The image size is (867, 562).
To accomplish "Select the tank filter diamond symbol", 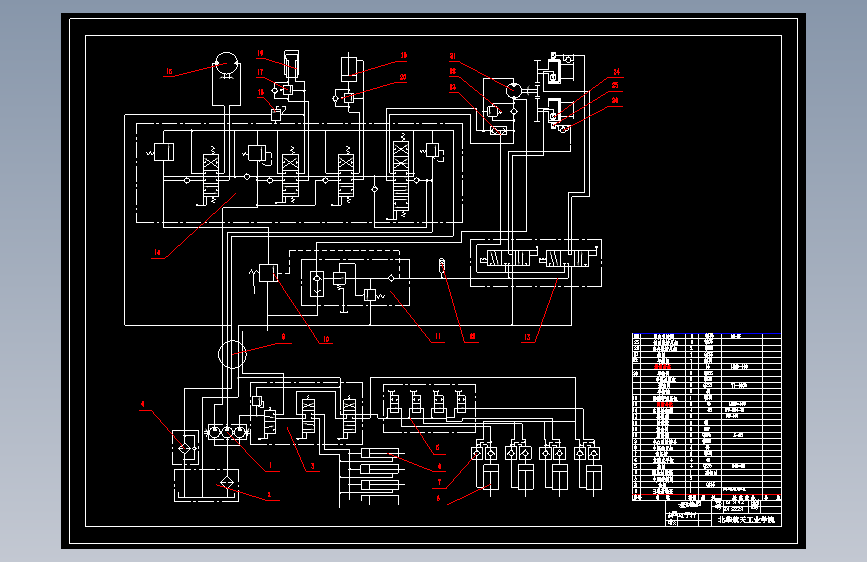I will (227, 483).
